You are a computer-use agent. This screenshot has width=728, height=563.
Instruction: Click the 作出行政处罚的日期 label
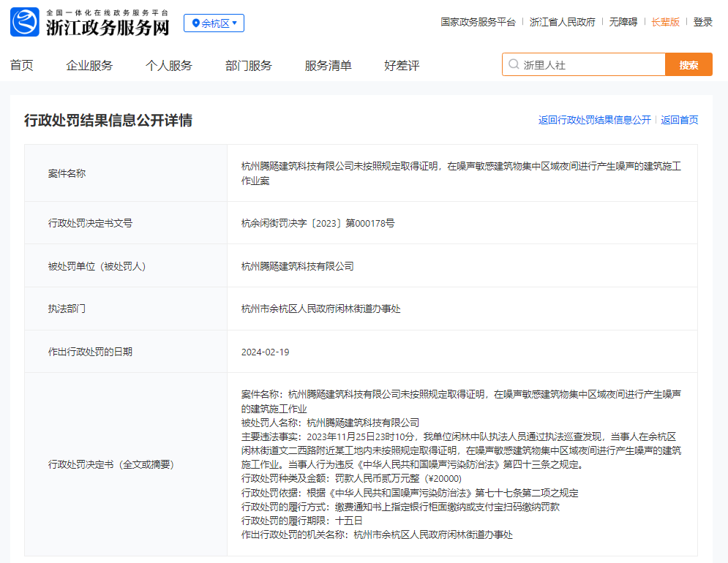point(90,352)
